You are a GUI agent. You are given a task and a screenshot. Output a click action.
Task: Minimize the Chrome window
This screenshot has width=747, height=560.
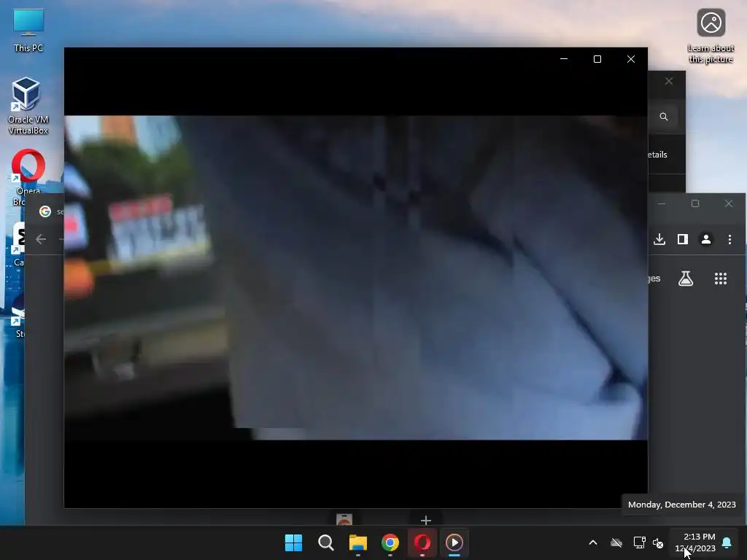661,203
